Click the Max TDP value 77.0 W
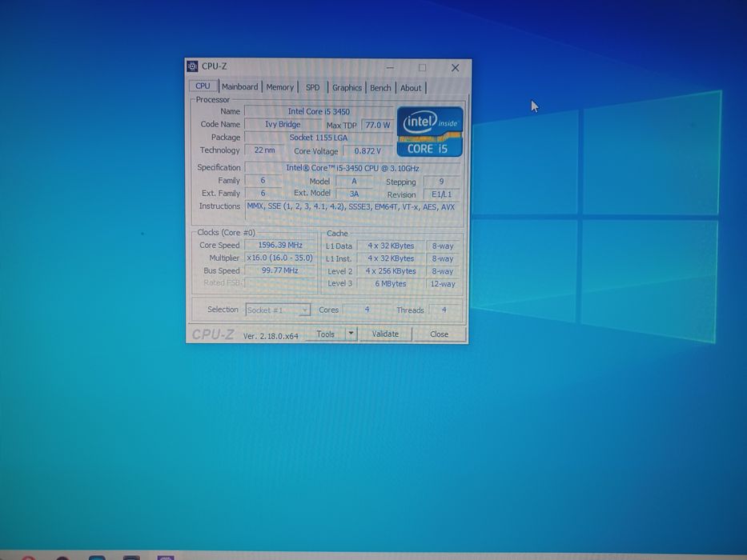 tap(378, 125)
